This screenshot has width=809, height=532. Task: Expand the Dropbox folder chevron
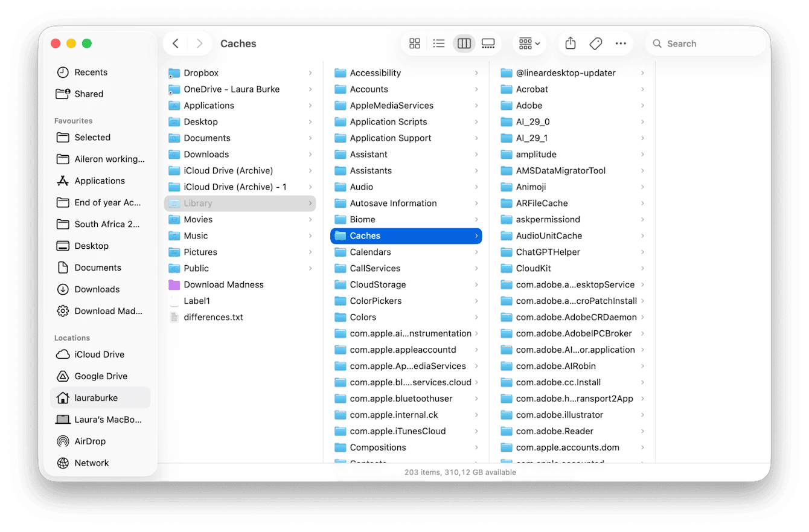coord(310,72)
